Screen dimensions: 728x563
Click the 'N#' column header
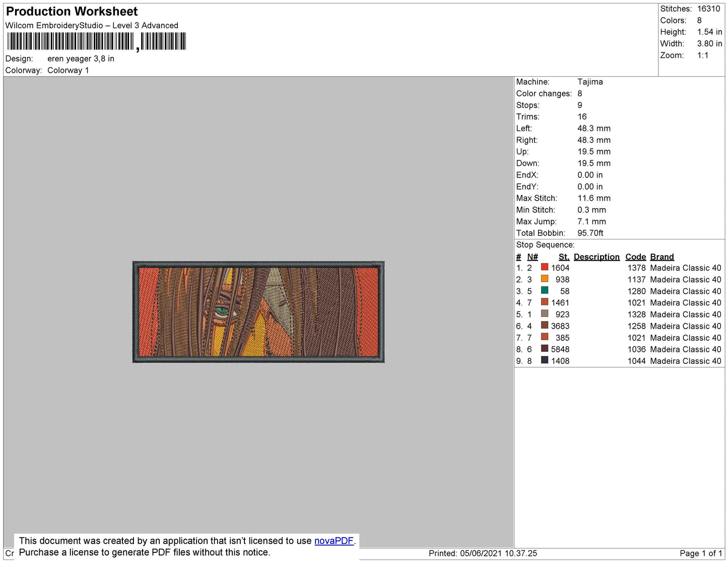[x=533, y=257]
